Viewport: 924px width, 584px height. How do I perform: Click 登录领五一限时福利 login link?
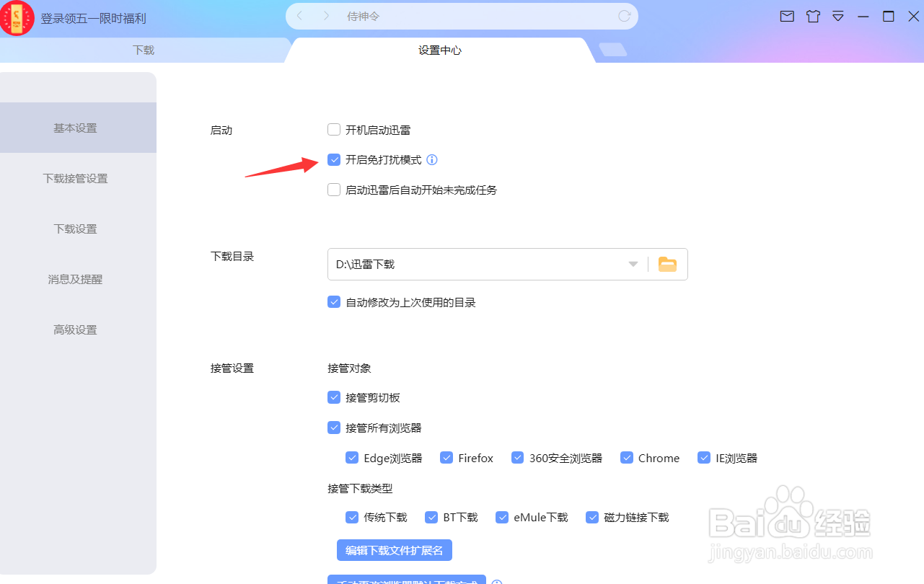(x=94, y=19)
